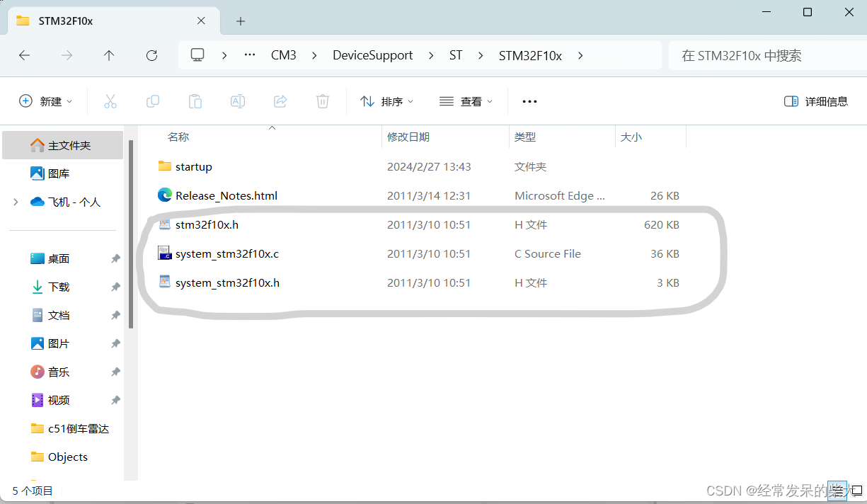Click the large icons view button in status bar
The width and height of the screenshot is (867, 504).
pyautogui.click(x=856, y=490)
